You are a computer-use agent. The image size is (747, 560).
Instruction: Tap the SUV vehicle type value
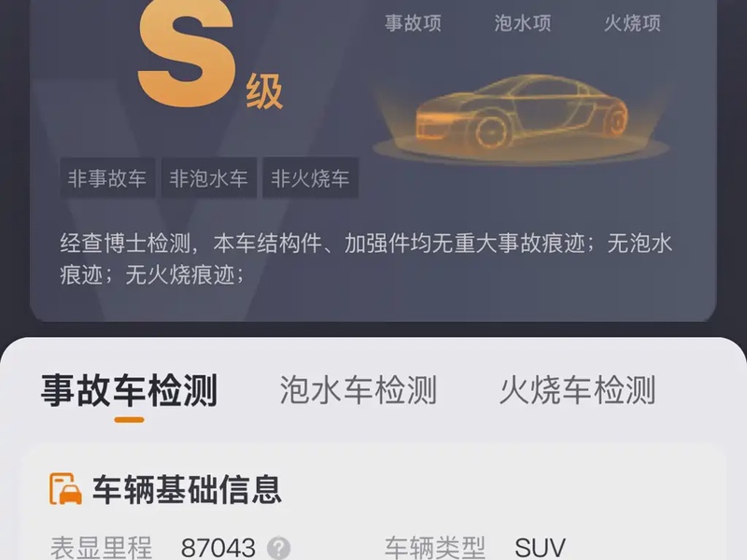tap(541, 548)
